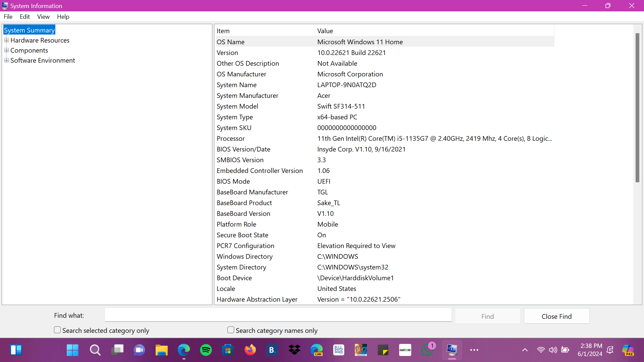The height and width of the screenshot is (362, 644).
Task: Select the BaseBoard Product row
Action: tap(384, 203)
